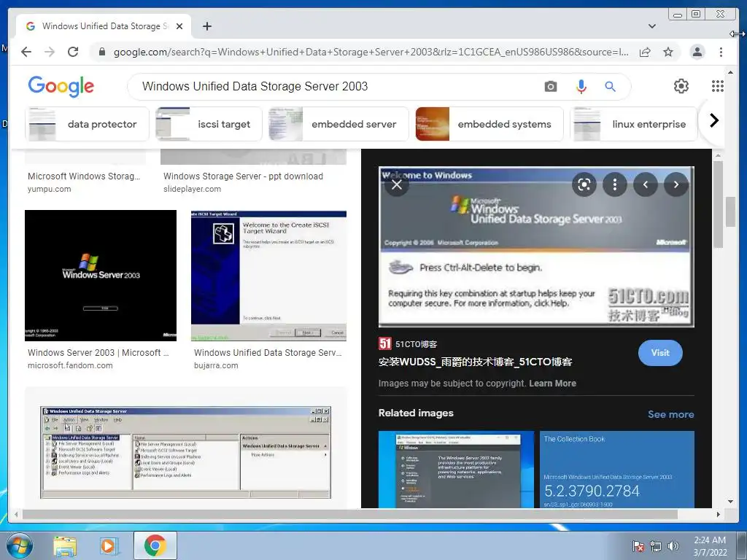Image resolution: width=747 pixels, height=560 pixels.
Task: Click the page horizontal scrollbar
Action: (x=350, y=514)
